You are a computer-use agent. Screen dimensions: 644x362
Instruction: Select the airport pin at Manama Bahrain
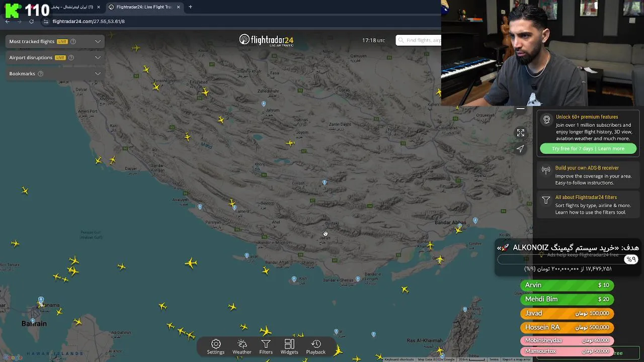tap(41, 300)
